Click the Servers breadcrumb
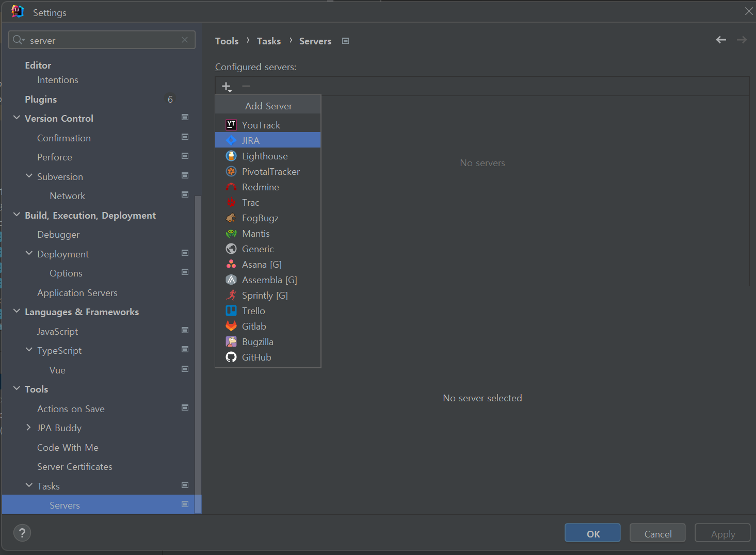 tap(315, 41)
